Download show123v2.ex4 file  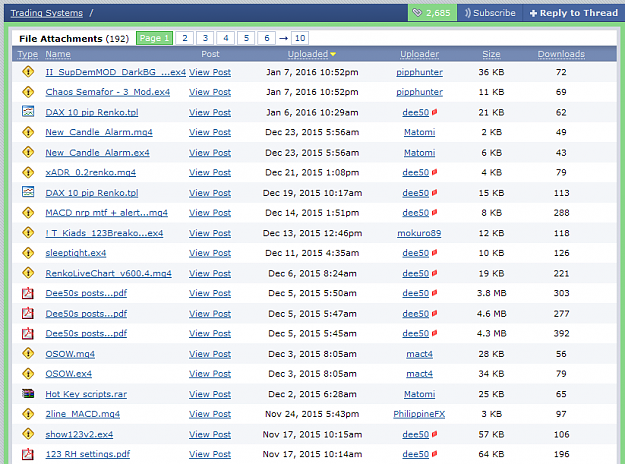point(79,434)
